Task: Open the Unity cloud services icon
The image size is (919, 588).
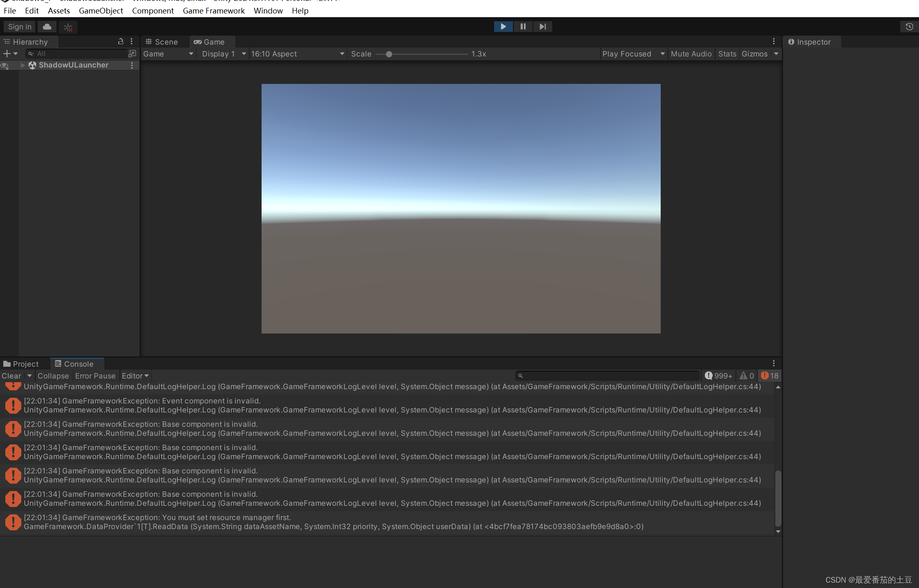Action: (47, 26)
